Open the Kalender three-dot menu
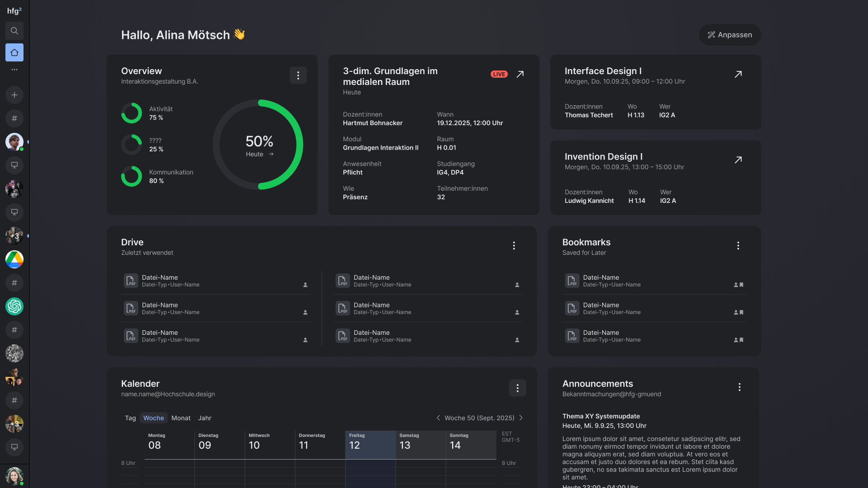This screenshot has height=488, width=868. pos(517,388)
